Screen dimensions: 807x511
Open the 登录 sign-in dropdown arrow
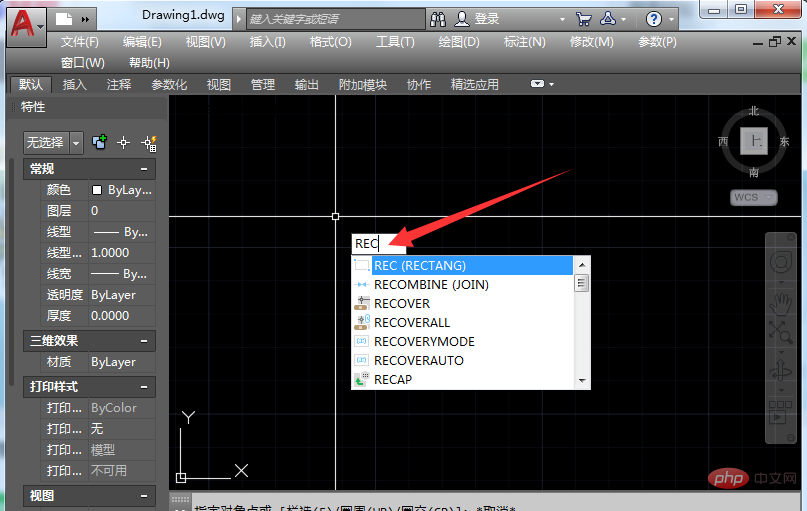(562, 20)
